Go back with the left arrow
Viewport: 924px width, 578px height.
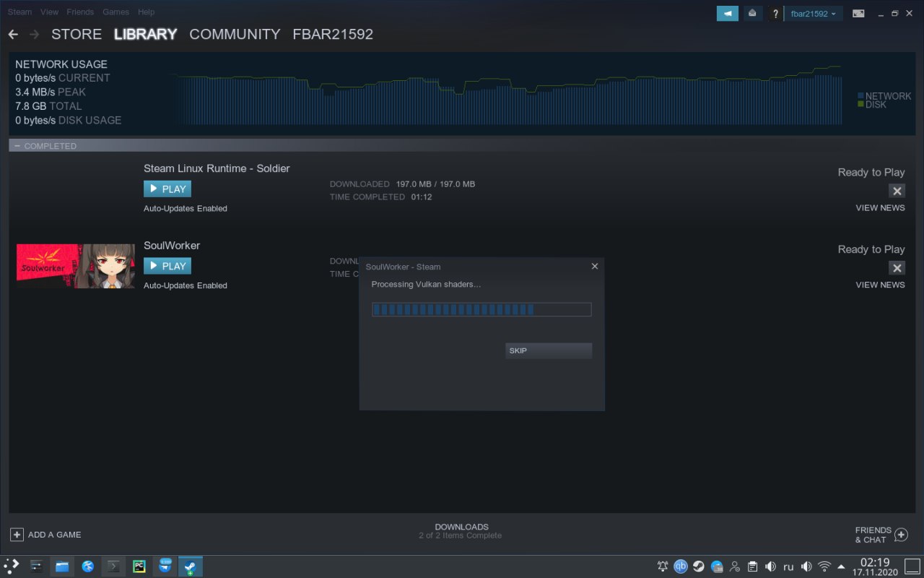tap(13, 34)
